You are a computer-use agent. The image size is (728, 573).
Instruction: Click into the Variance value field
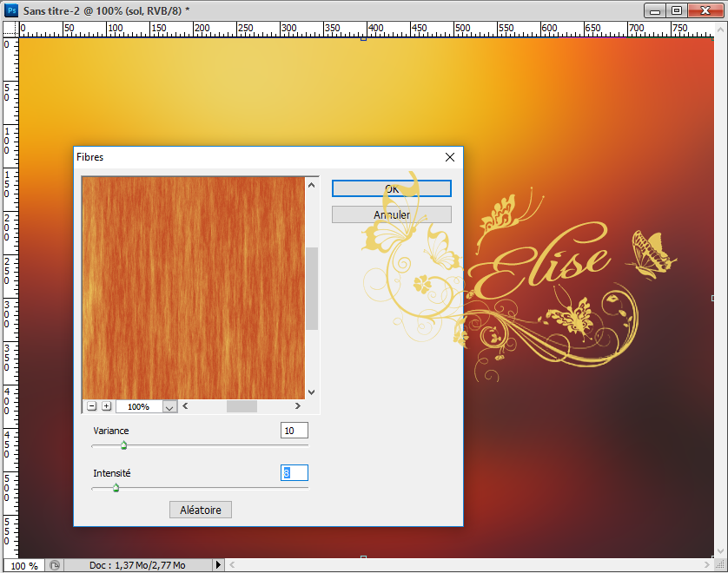[x=294, y=431]
